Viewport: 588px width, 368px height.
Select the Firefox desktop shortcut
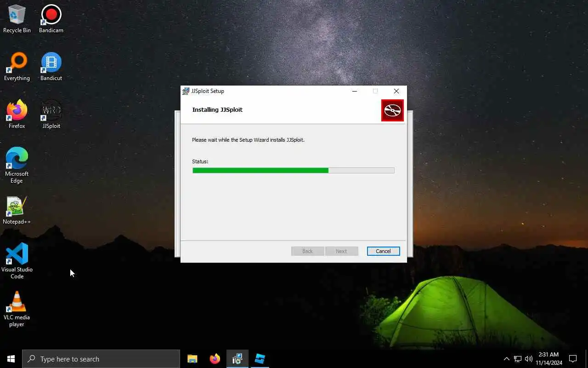(17, 115)
